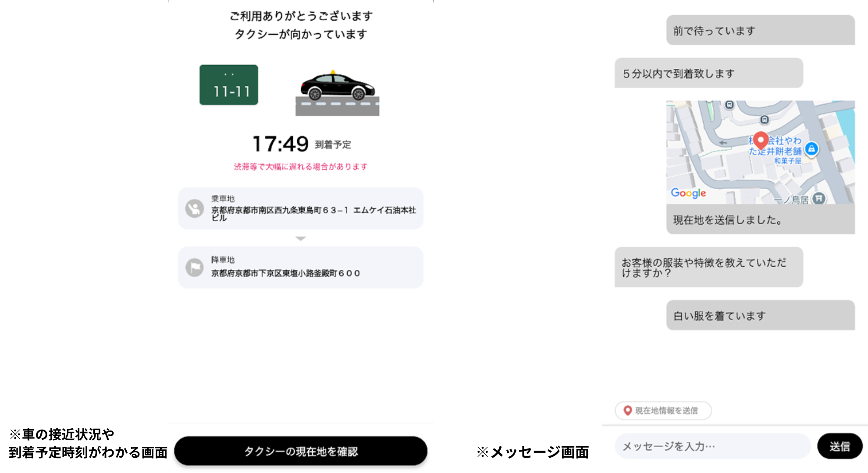Click the drop-off (降車地) flag icon
The width and height of the screenshot is (868, 473).
[x=195, y=267]
